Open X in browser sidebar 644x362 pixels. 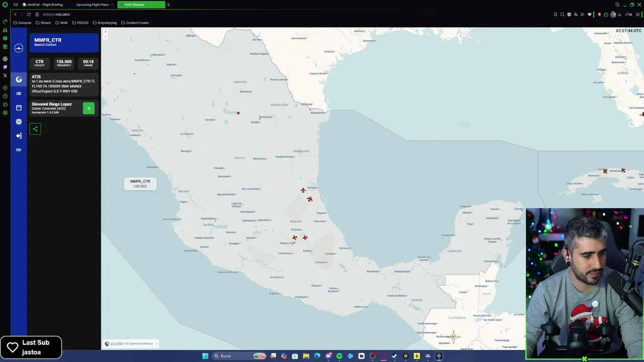click(x=5, y=75)
